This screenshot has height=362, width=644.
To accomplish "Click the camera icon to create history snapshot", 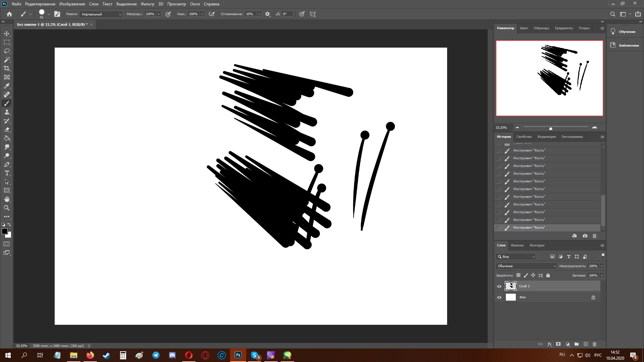I will point(585,236).
